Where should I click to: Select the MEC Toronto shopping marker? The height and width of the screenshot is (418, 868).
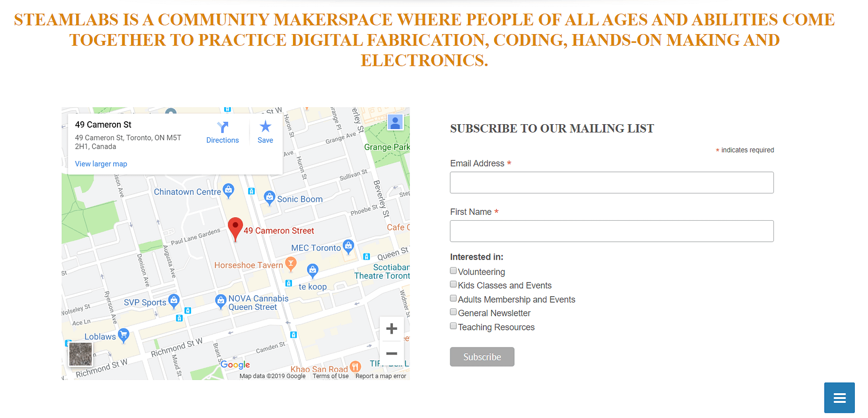(x=348, y=246)
